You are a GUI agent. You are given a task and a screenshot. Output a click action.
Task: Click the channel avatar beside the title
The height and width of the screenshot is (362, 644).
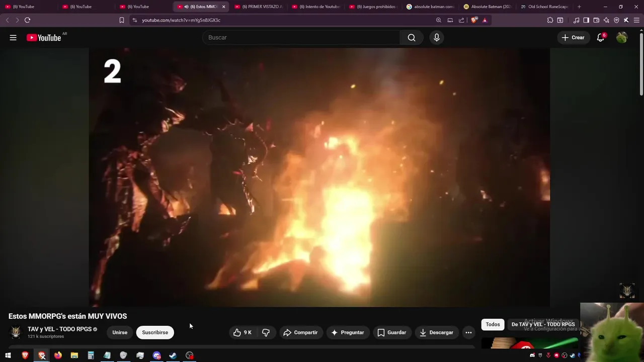click(x=16, y=332)
